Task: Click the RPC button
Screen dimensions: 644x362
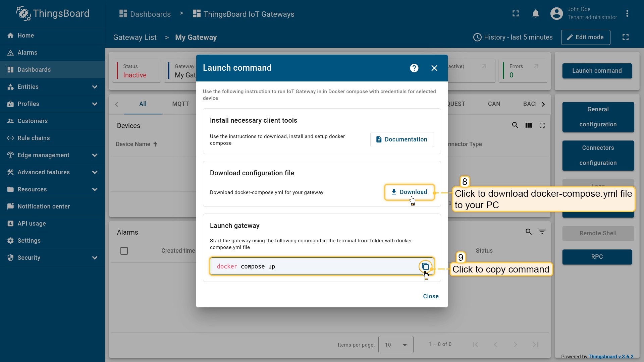Action: click(597, 257)
